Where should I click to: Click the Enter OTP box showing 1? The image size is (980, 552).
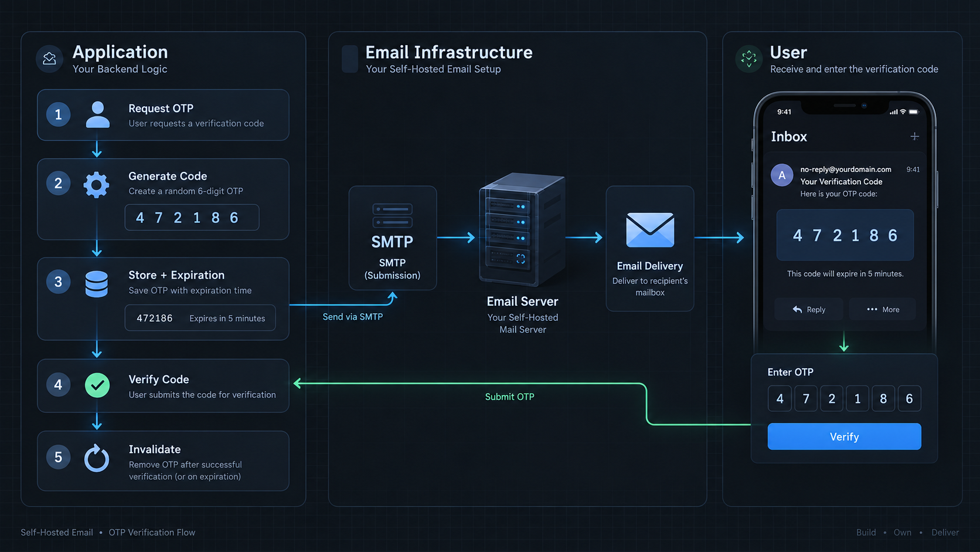click(857, 399)
